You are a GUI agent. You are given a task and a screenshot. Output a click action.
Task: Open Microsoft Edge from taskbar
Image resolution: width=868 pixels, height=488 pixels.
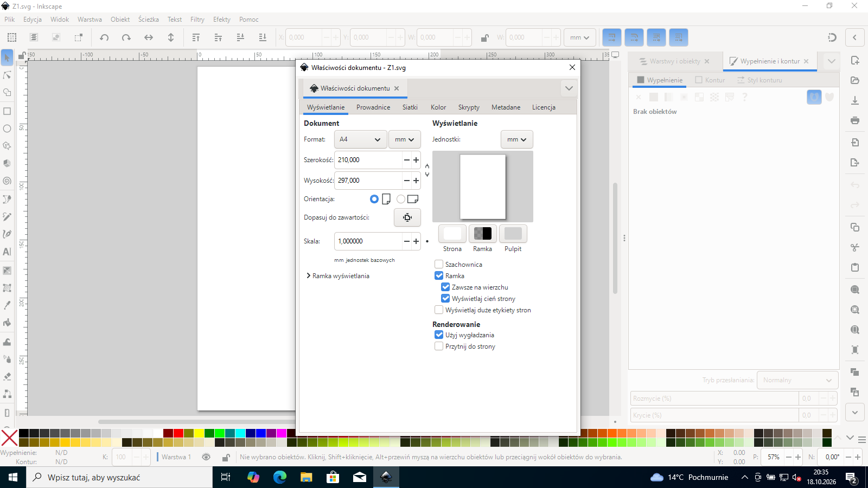(x=280, y=477)
